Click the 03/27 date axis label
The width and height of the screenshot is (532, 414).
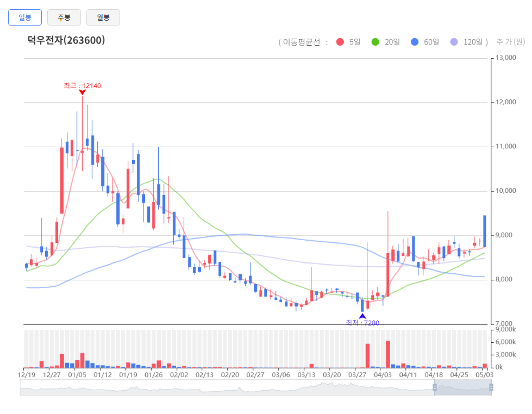coord(357,375)
